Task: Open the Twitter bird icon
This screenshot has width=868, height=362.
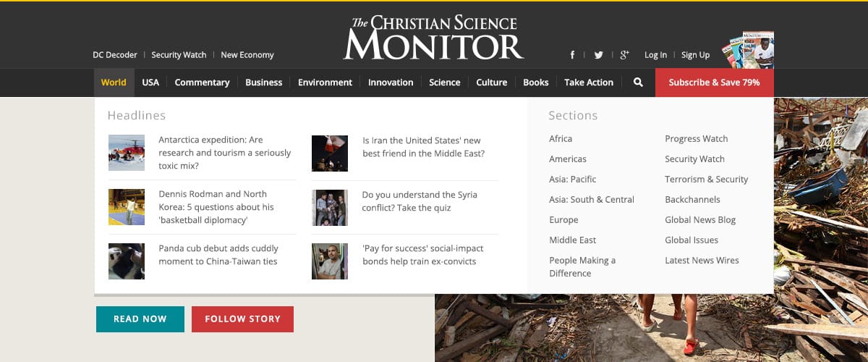Action: point(598,55)
